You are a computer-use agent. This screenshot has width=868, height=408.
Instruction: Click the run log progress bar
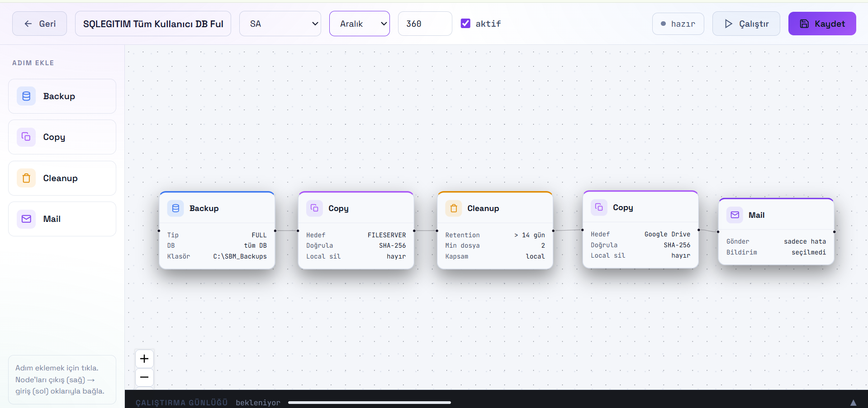pos(370,402)
